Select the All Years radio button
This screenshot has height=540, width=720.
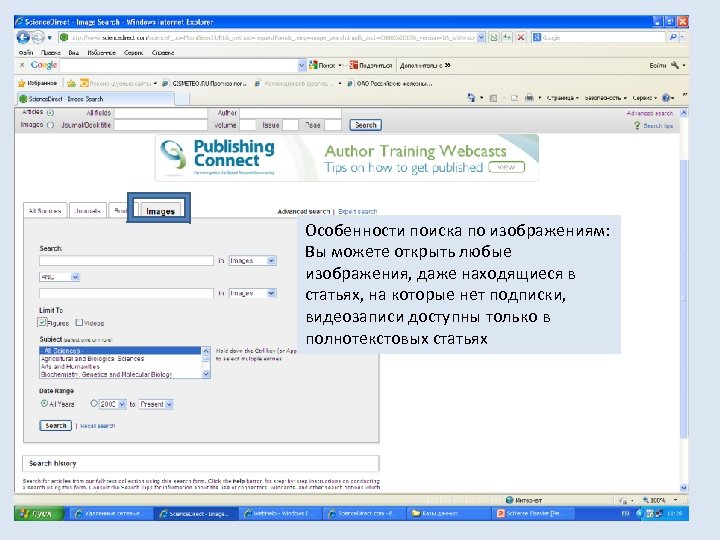44,404
